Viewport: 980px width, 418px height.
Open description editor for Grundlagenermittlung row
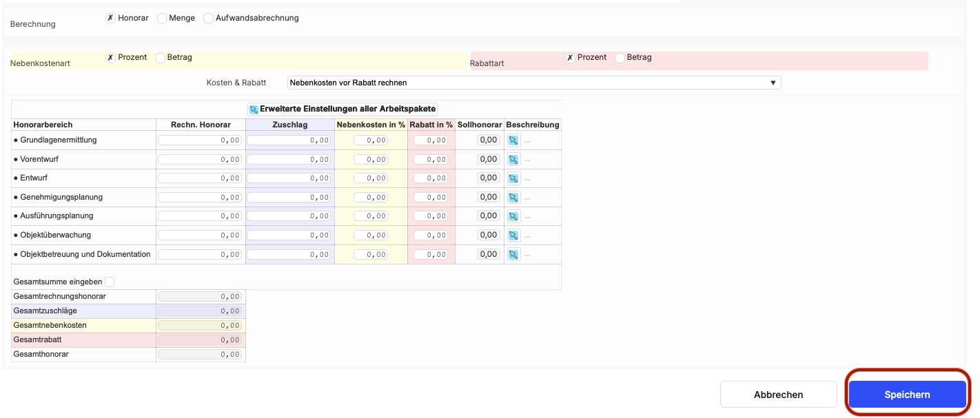513,140
